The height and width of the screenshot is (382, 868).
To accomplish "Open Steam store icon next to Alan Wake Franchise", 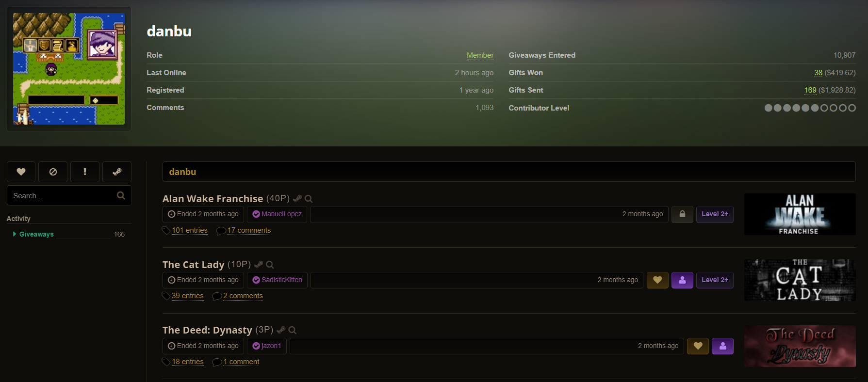I will pyautogui.click(x=297, y=198).
